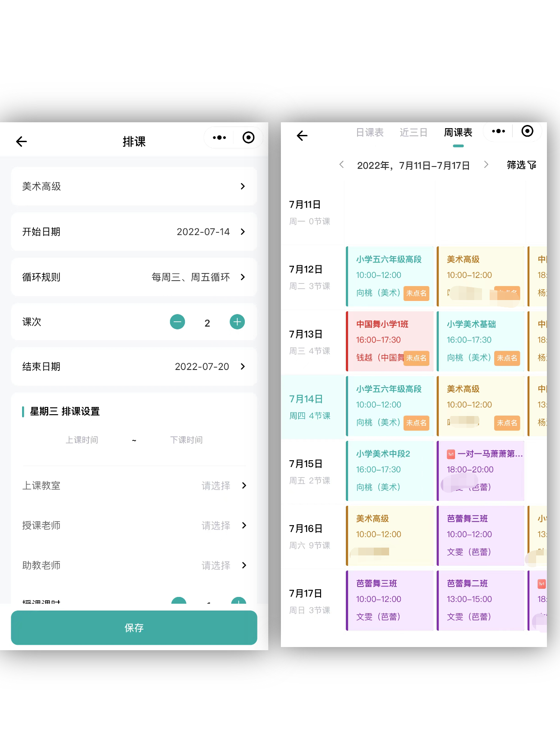Select the 7月15日 row
Screen dimensions: 560x749
tap(312, 472)
